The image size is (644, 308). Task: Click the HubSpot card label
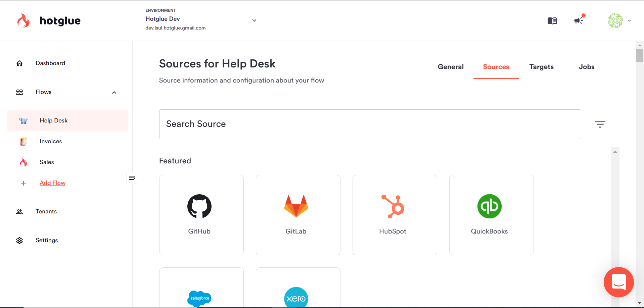[393, 231]
